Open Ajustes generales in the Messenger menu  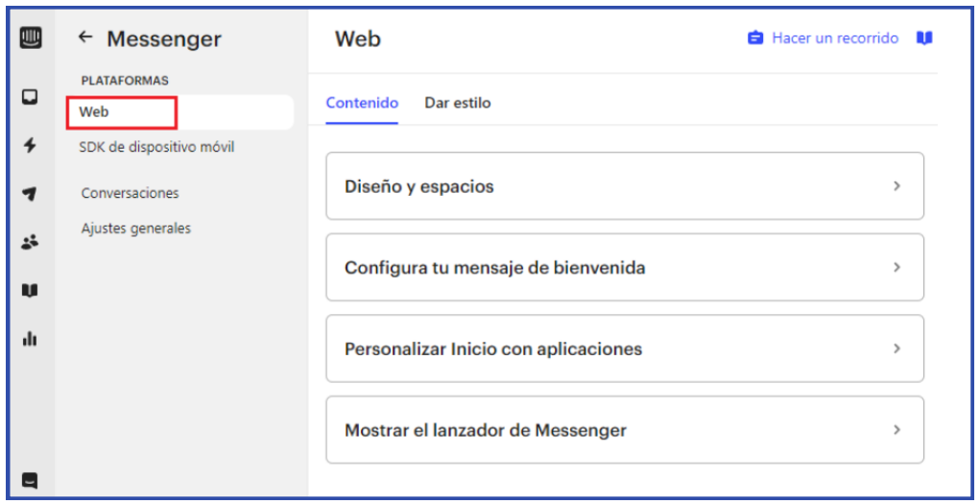[136, 228]
